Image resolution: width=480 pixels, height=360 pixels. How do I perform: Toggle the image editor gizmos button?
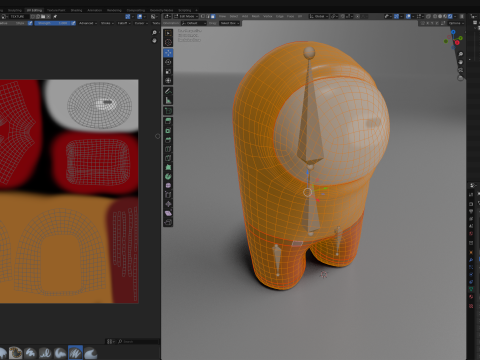128,16
